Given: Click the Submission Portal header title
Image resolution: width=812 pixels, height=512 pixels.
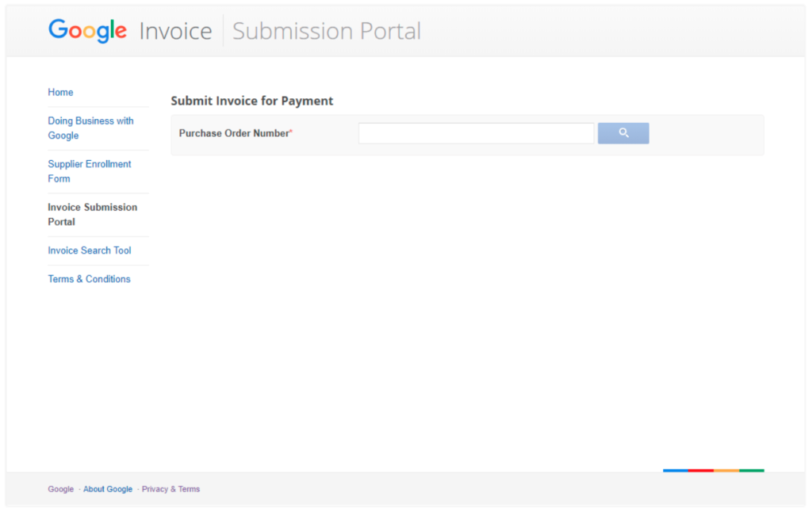Looking at the screenshot, I should 327,32.
